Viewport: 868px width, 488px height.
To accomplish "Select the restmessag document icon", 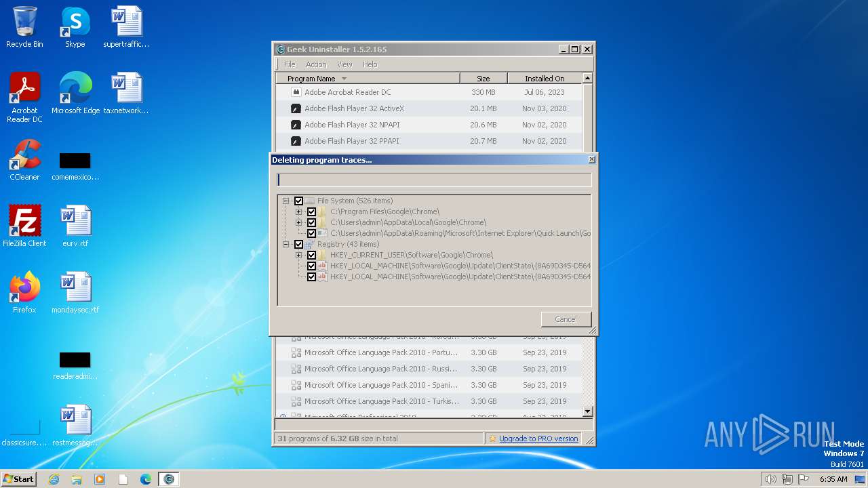I will click(x=75, y=426).
